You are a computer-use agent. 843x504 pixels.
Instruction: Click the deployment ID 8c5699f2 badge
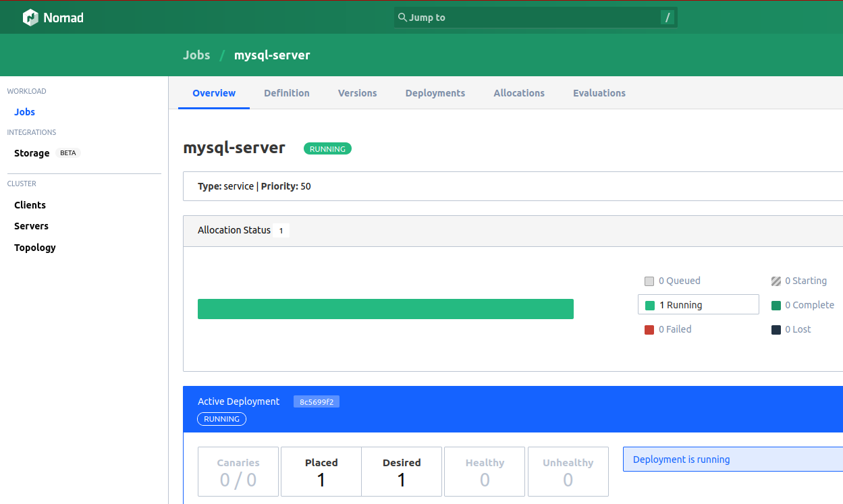(x=317, y=402)
